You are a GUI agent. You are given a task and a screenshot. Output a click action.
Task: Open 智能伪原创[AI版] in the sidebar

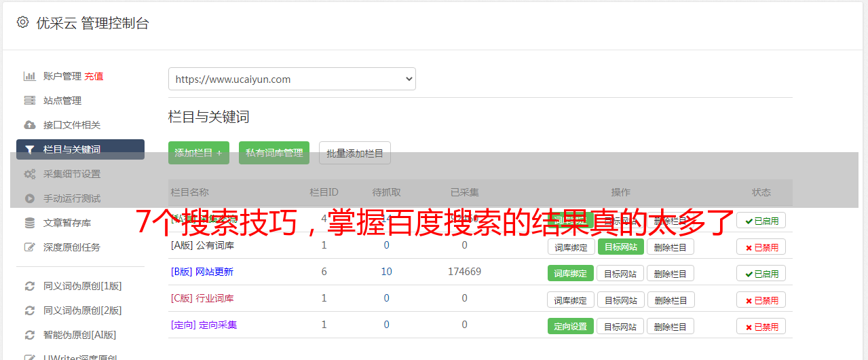point(80,335)
